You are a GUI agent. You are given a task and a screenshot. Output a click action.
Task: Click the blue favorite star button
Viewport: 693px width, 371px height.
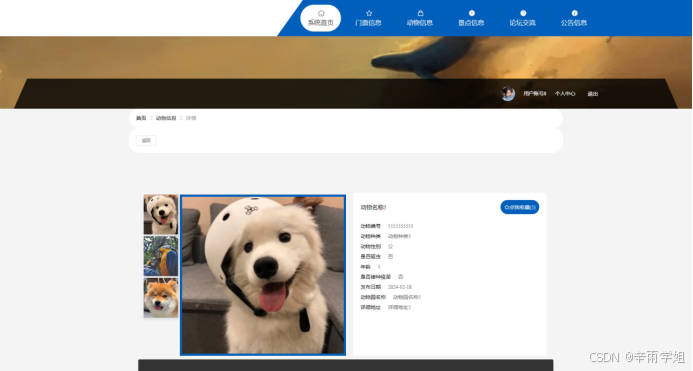[x=520, y=207]
